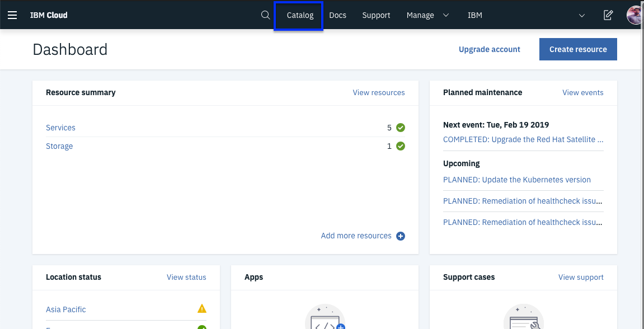
Task: Open PLANNED Update the Kubernetes version event
Action: click(516, 180)
